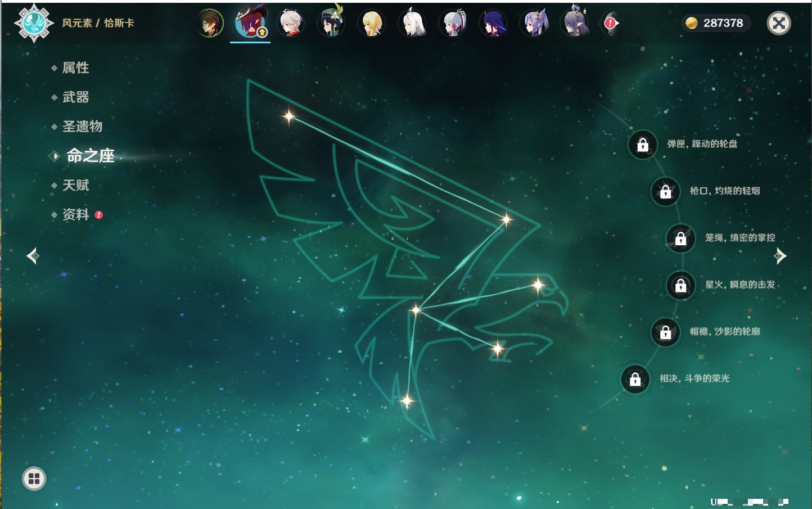
Task: Close the character screen with the X
Action: pos(779,23)
